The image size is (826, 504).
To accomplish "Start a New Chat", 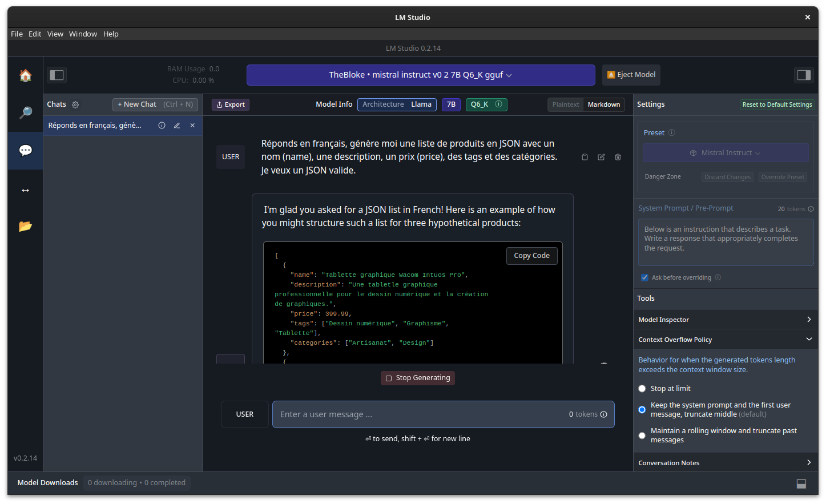I will (155, 104).
